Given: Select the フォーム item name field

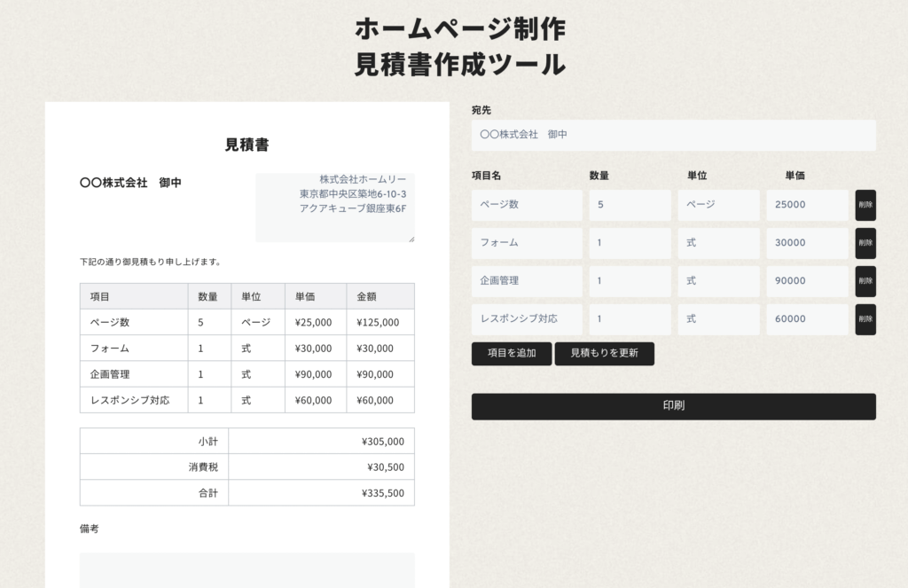Looking at the screenshot, I should [x=526, y=243].
